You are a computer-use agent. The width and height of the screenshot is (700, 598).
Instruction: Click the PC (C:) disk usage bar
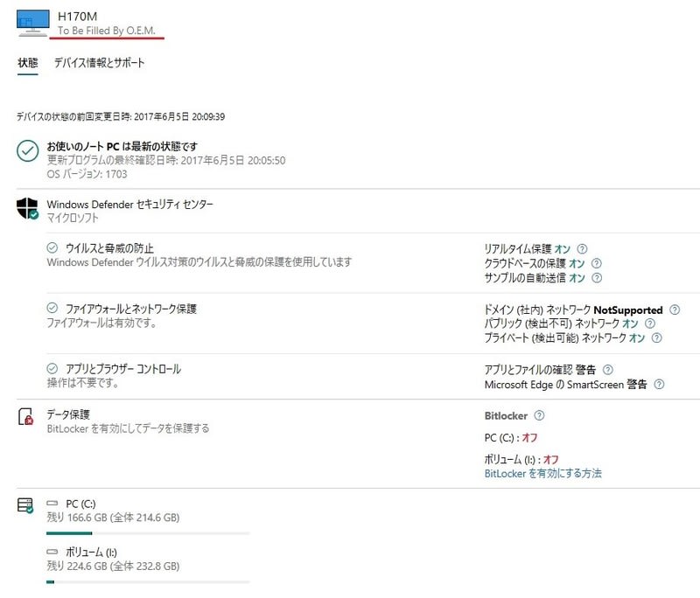(x=148, y=533)
